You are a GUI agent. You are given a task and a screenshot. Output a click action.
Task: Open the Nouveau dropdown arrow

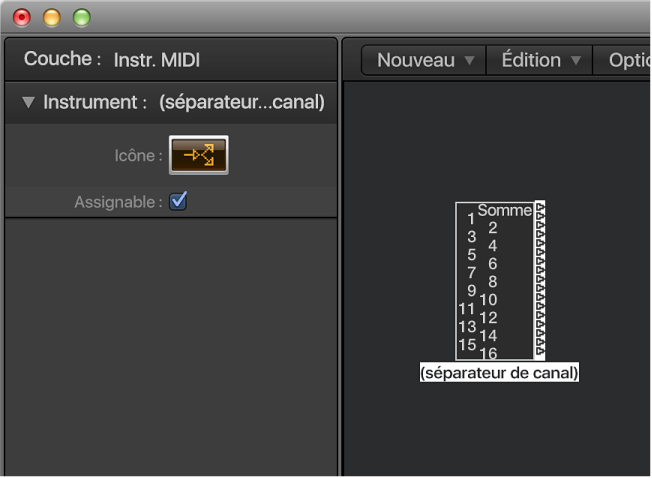(x=469, y=61)
